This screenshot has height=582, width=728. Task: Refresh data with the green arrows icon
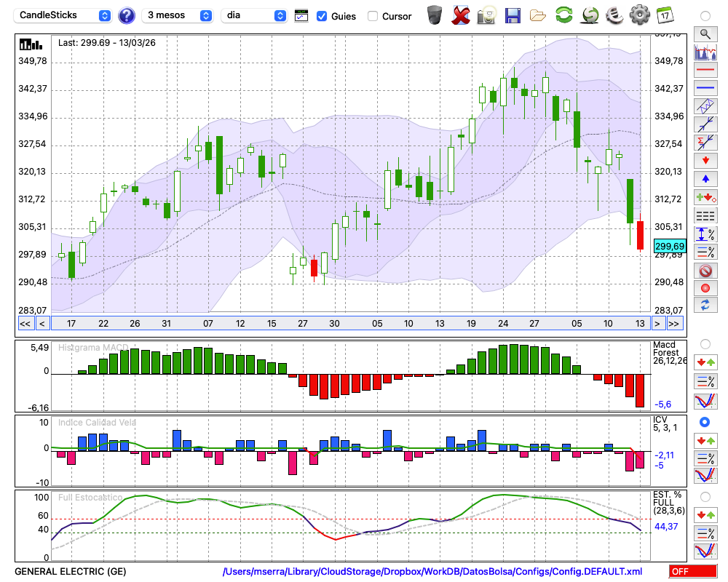click(563, 15)
